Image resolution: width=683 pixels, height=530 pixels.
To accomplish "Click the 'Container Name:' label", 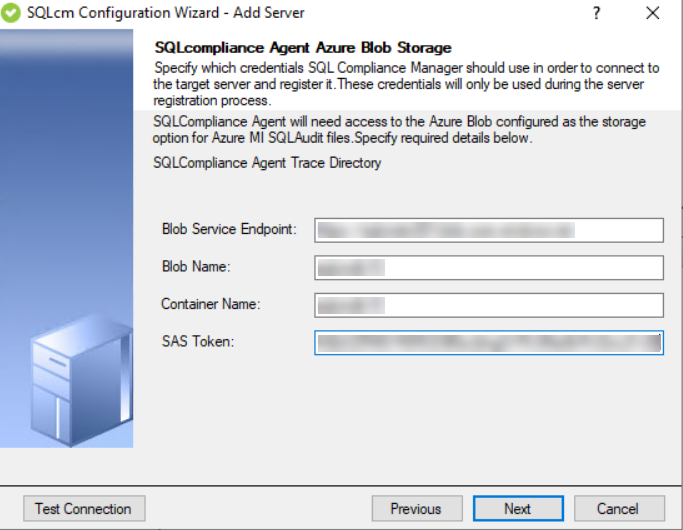I will tap(210, 304).
